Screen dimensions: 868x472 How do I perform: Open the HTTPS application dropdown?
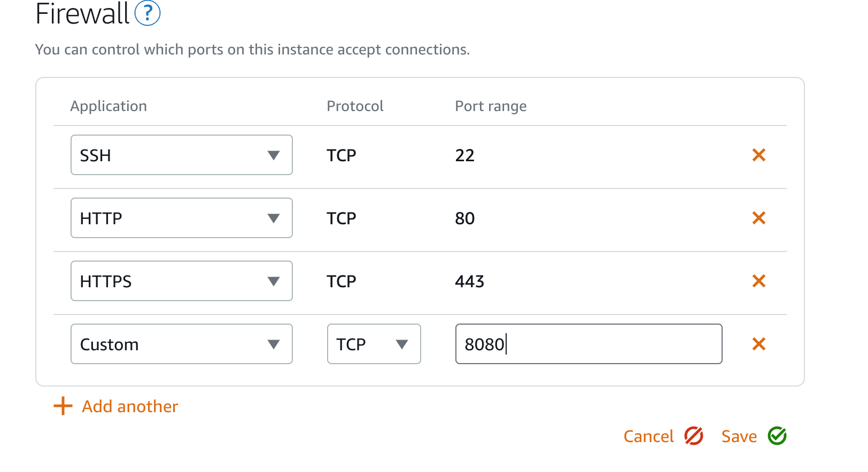click(x=182, y=281)
